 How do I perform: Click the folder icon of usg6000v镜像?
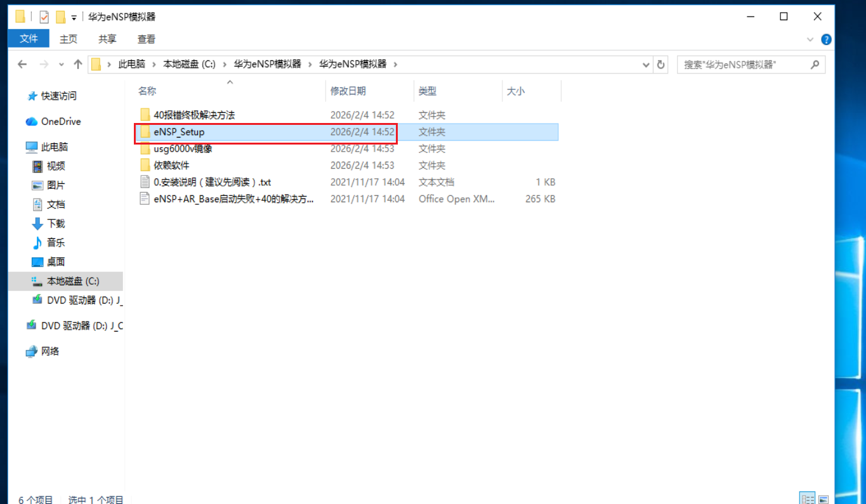pyautogui.click(x=145, y=148)
